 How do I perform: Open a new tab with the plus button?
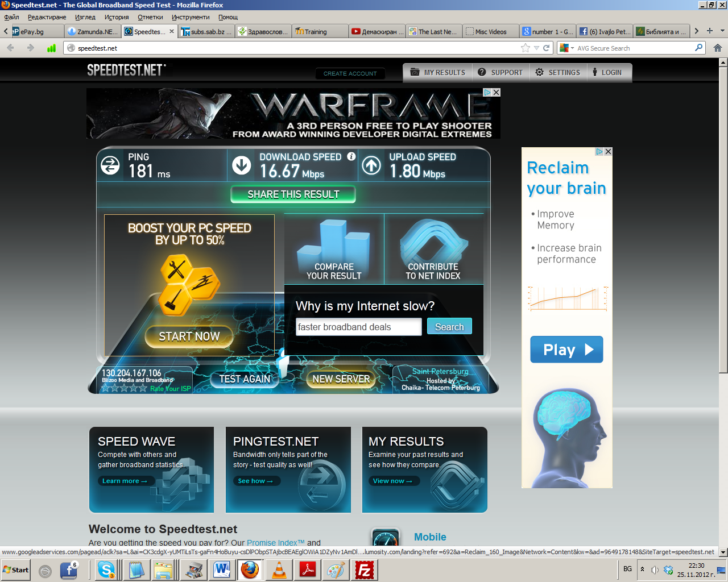click(x=709, y=31)
